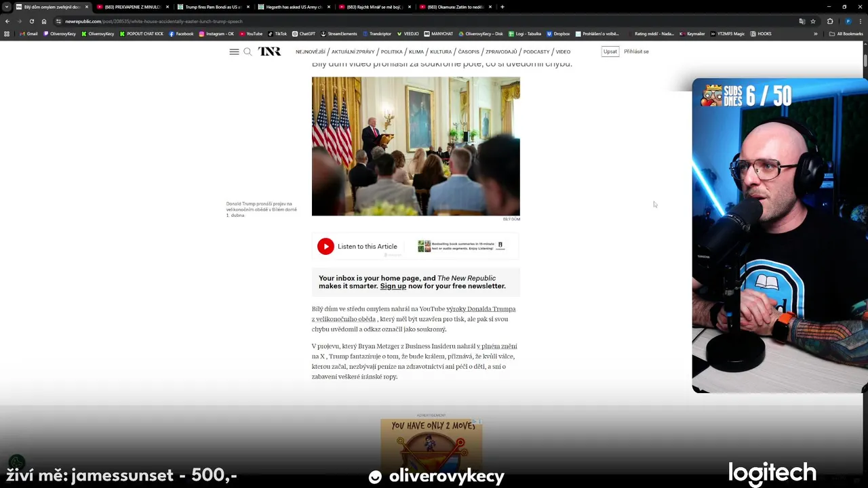Viewport: 868px width, 488px height.
Task: Open v plném znění link
Action: (496, 346)
